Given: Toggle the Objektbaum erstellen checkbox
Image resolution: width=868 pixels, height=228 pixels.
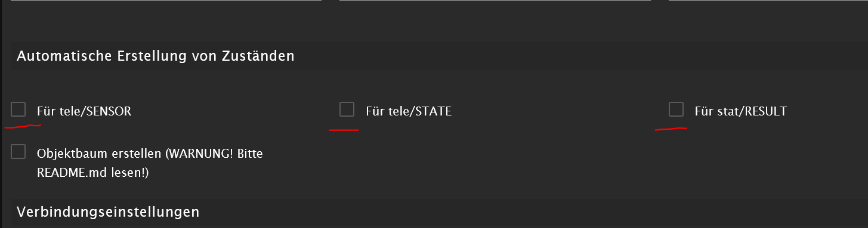Looking at the screenshot, I should click(x=18, y=152).
